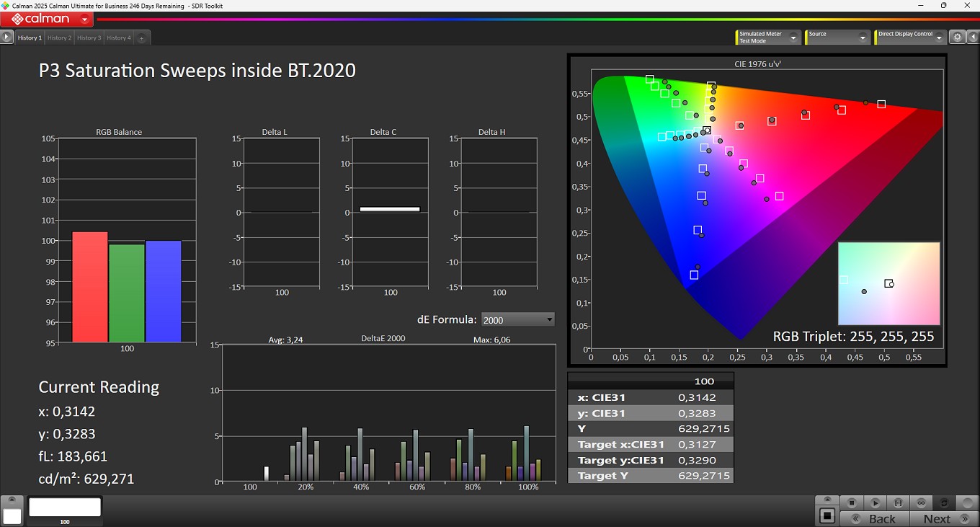
Task: Expand the up-arrow above pattern button
Action: (x=827, y=500)
